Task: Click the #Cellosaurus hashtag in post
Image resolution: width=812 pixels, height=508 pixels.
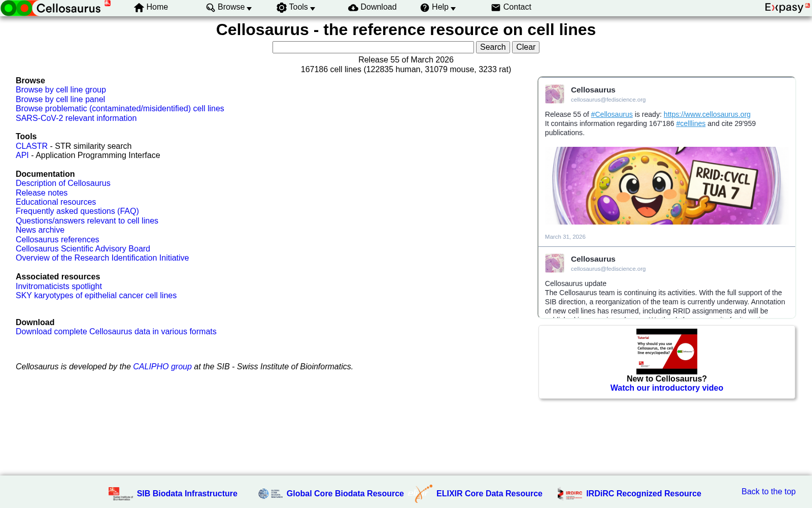Action: click(x=612, y=114)
